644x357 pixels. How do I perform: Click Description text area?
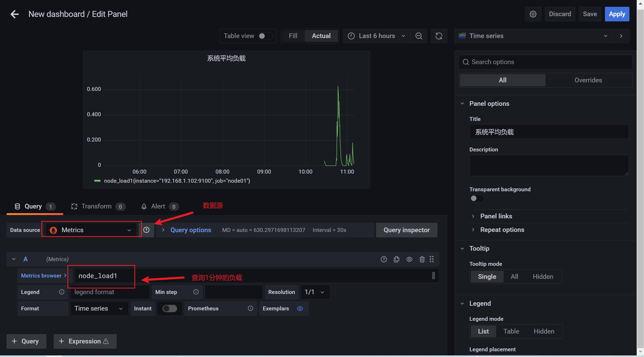click(x=549, y=165)
